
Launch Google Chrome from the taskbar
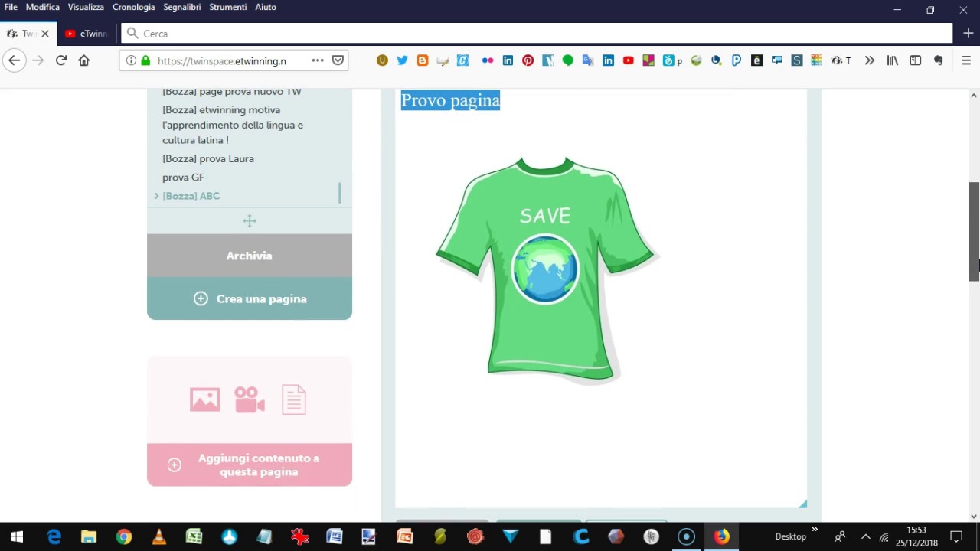124,537
